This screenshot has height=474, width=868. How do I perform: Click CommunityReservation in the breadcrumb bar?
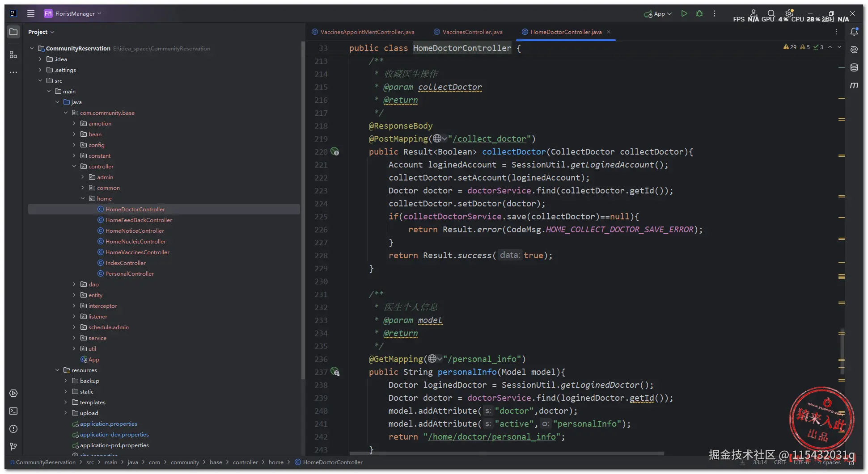coord(46,462)
